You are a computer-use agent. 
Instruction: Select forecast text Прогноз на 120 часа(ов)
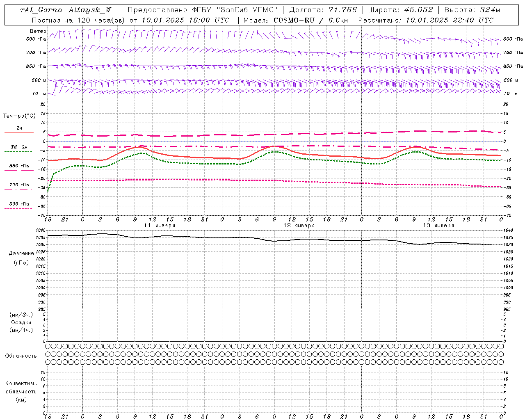pyautogui.click(x=78, y=20)
